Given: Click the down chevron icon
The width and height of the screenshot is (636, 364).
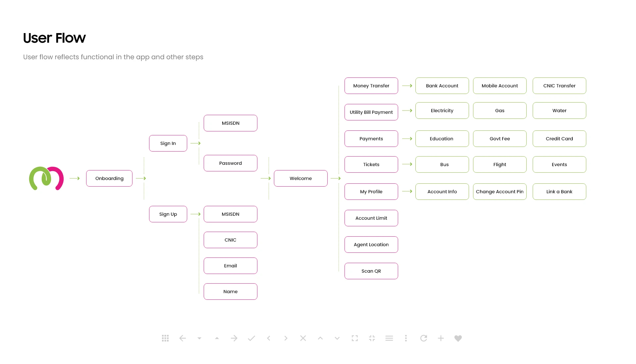Looking at the screenshot, I should pyautogui.click(x=337, y=338).
